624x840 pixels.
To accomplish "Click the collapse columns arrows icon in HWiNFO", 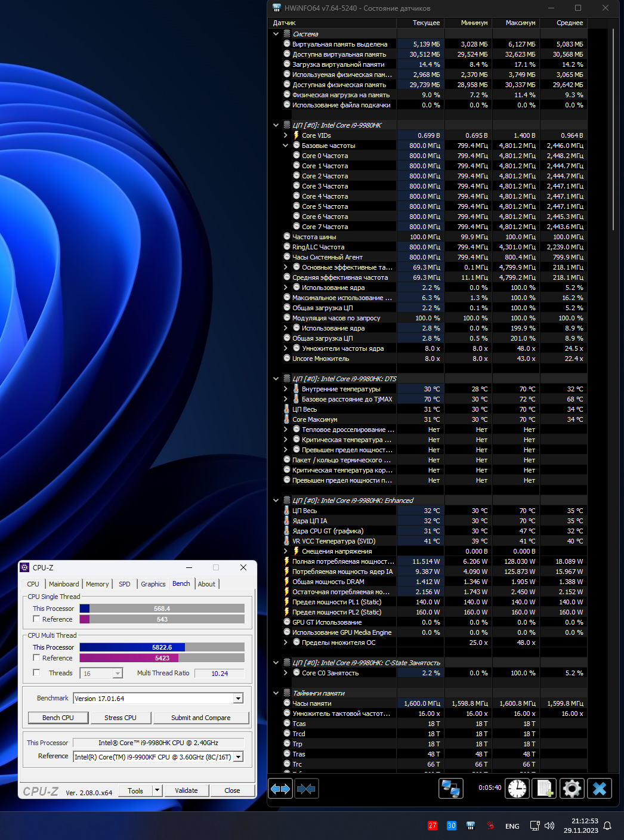I will coord(306,789).
